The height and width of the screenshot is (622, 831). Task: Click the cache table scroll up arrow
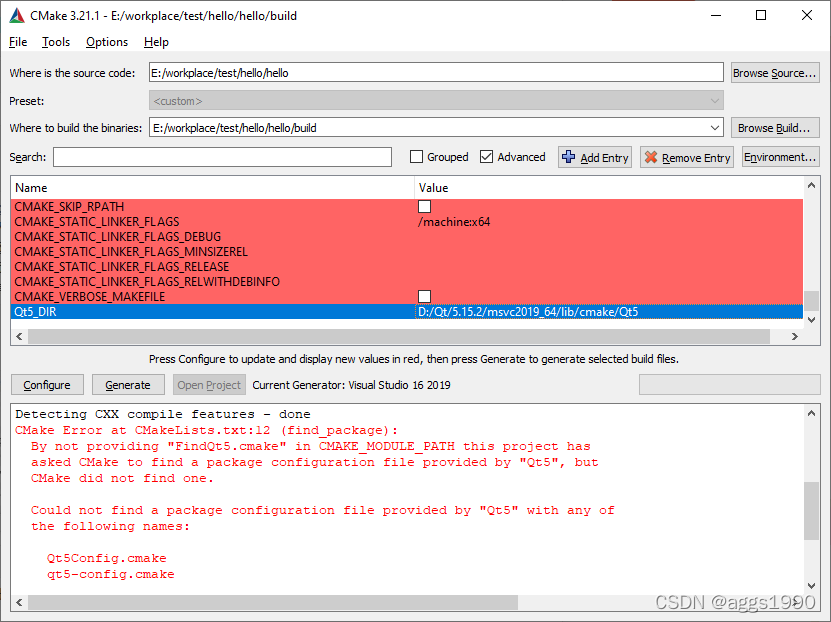(811, 185)
